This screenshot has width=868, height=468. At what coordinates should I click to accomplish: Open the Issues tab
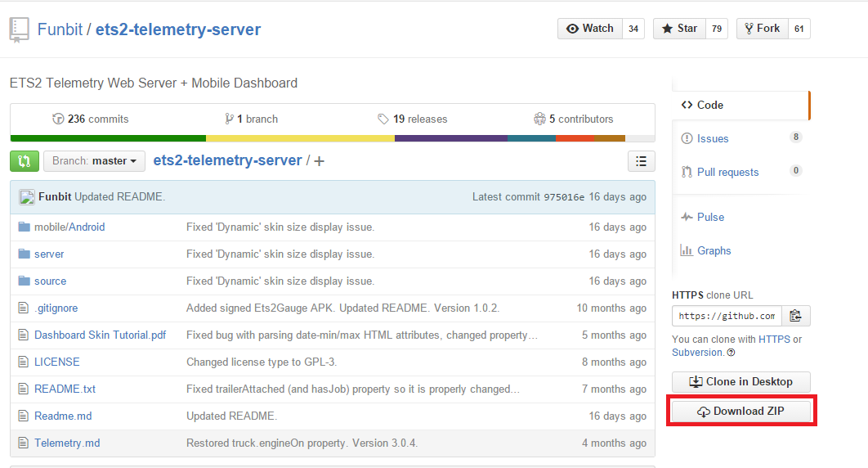tap(712, 138)
